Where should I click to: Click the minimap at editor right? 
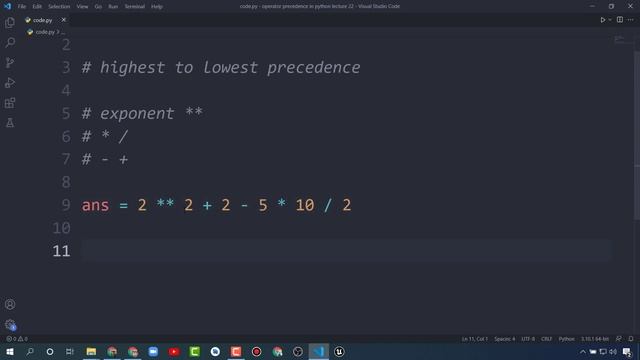point(620,40)
